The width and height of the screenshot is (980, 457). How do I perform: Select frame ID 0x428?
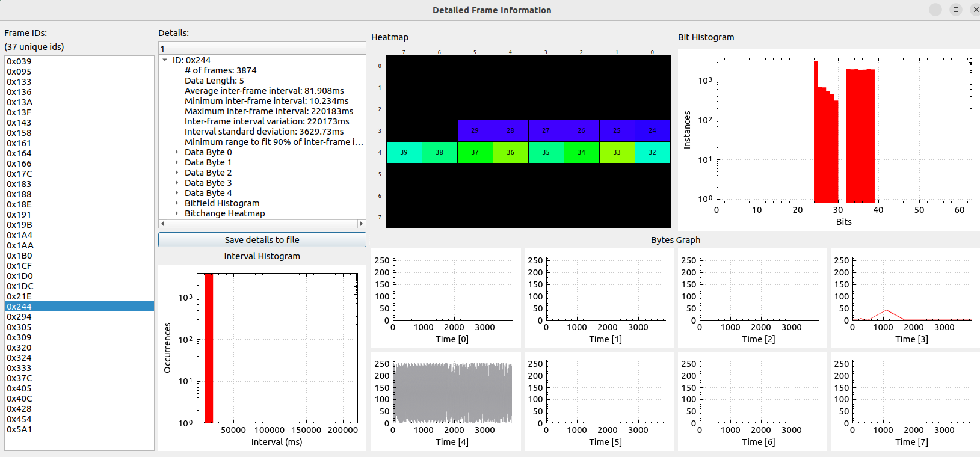79,409
